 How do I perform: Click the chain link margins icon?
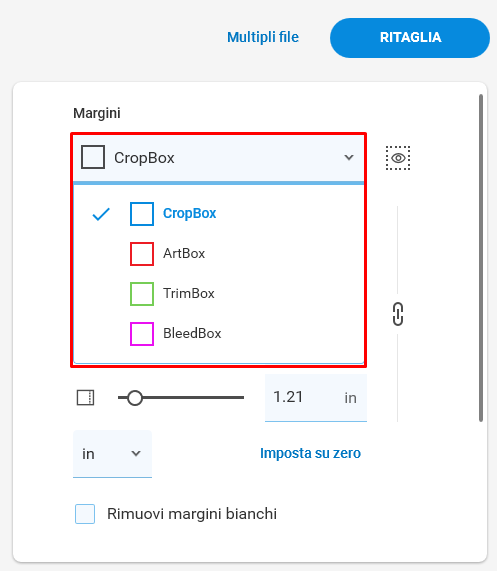pyautogui.click(x=398, y=314)
